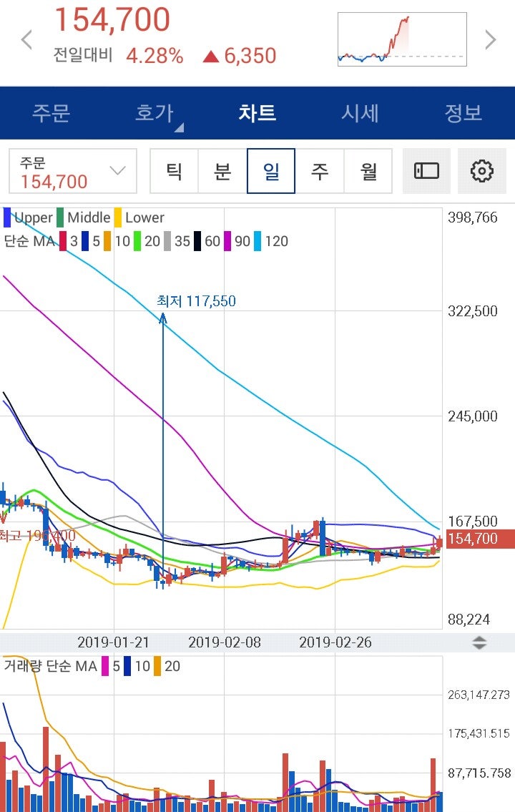This screenshot has height=812, width=515.
Task: Open chart settings gear icon
Action: [482, 171]
